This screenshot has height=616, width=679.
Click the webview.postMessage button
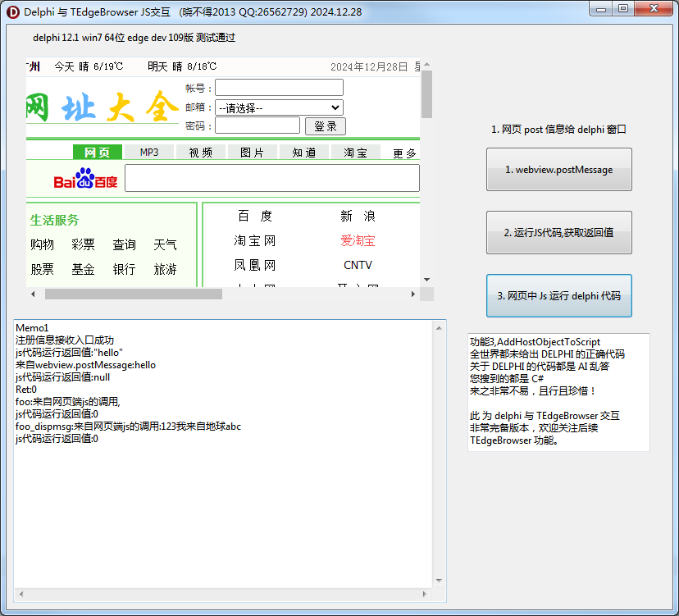tap(558, 169)
